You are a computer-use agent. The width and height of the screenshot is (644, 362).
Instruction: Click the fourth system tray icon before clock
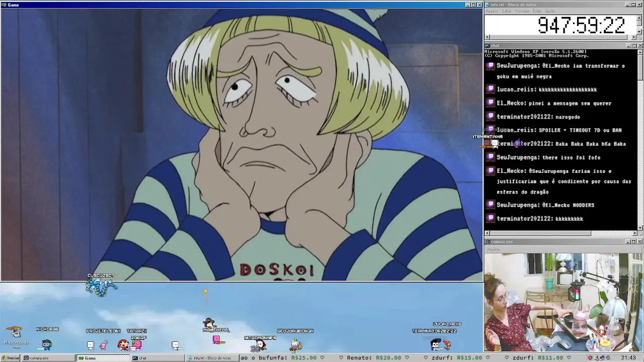(x=609, y=358)
